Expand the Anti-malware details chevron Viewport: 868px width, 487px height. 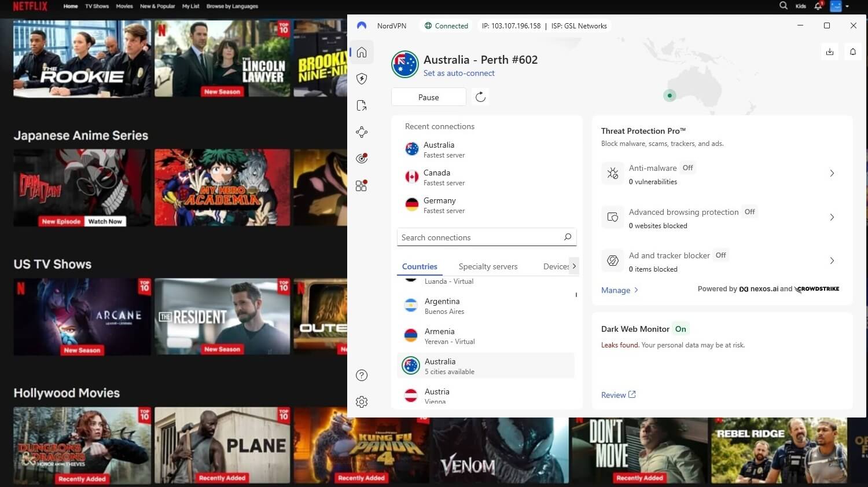click(x=832, y=173)
